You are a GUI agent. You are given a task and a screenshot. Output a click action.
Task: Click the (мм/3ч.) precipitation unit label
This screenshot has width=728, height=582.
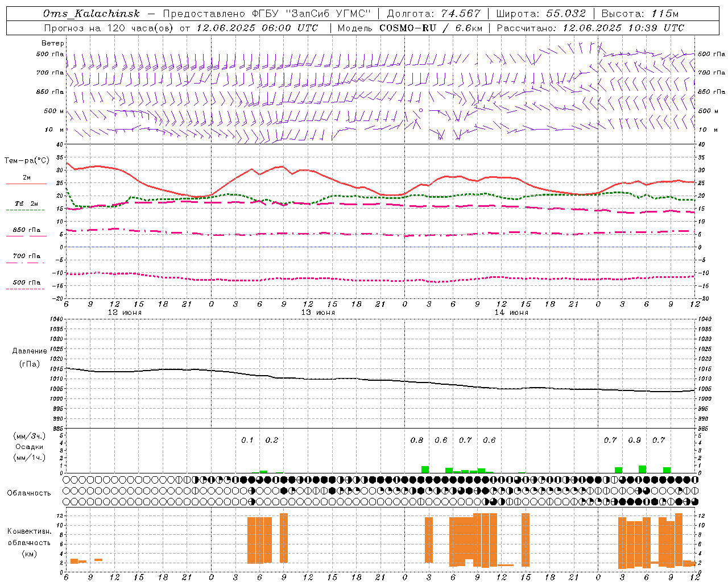[29, 436]
